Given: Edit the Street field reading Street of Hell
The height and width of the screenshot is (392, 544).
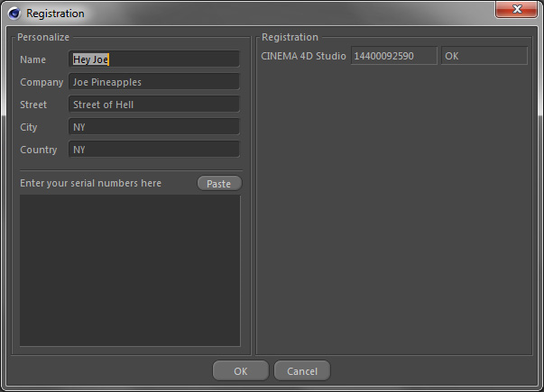Looking at the screenshot, I should pos(154,105).
